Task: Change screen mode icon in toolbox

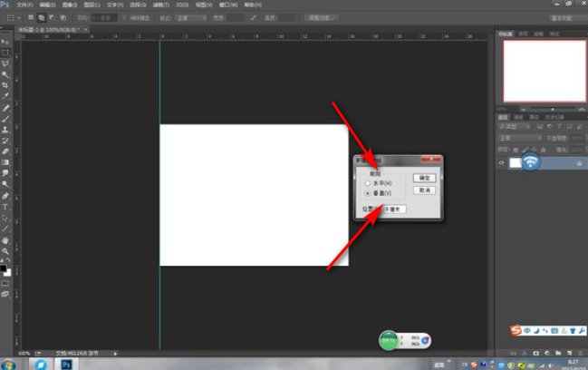Action: 5,294
